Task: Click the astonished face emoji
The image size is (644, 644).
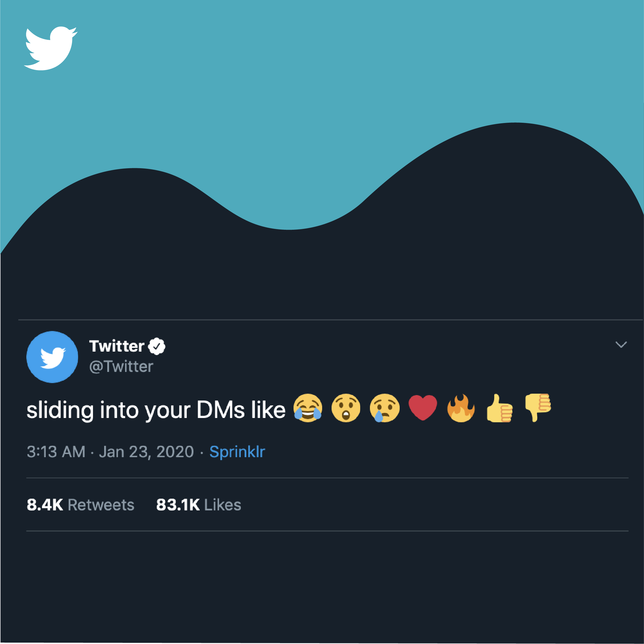Action: tap(346, 408)
